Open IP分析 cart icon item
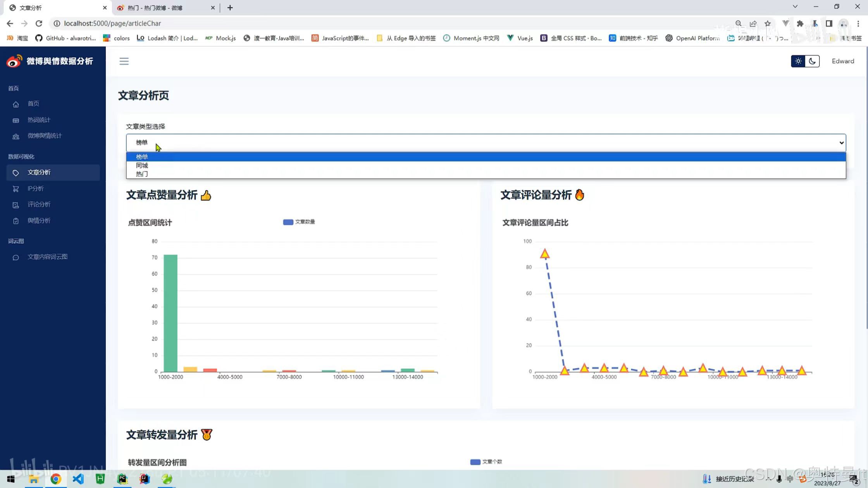 pos(35,189)
